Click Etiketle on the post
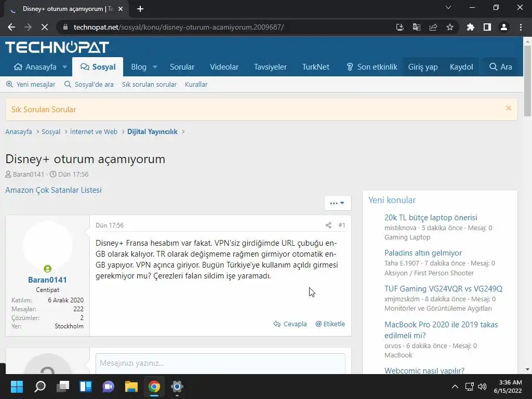The image size is (532, 399). 330,324
